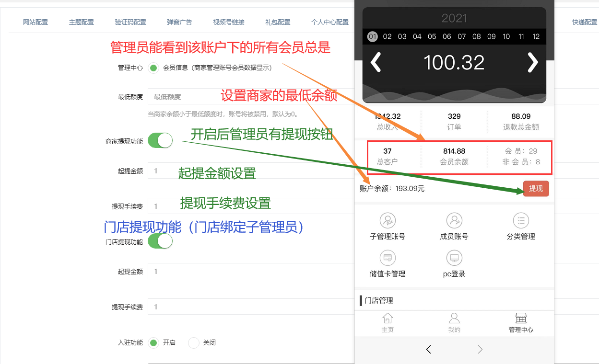Image resolution: width=599 pixels, height=364 pixels.
Task: Go to 主页 home icon
Action: 388,318
